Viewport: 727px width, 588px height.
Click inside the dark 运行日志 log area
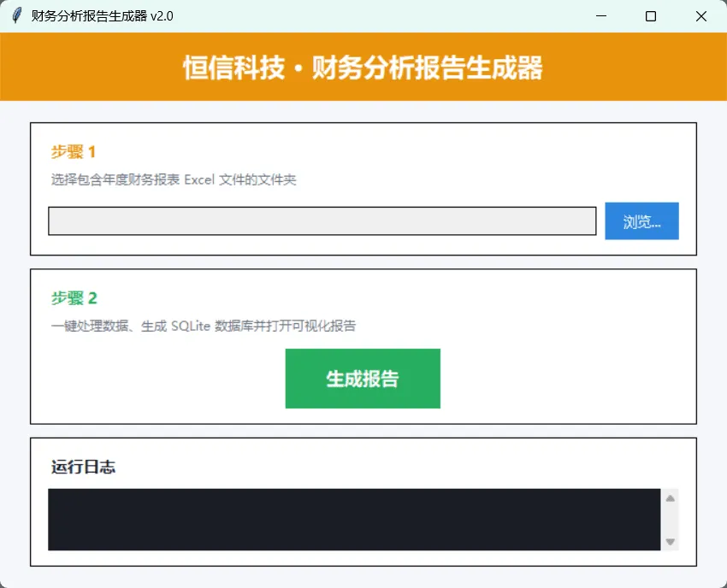click(354, 520)
